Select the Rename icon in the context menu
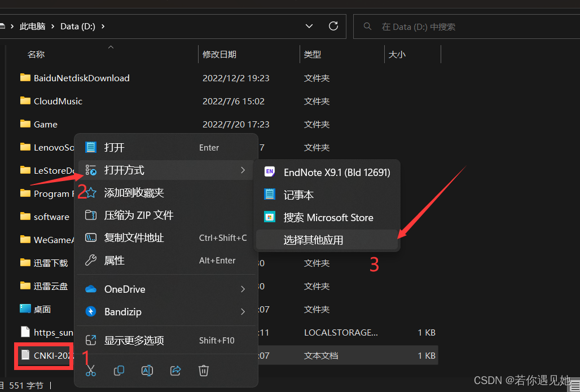Screen dimensions: 580x392 pos(147,371)
